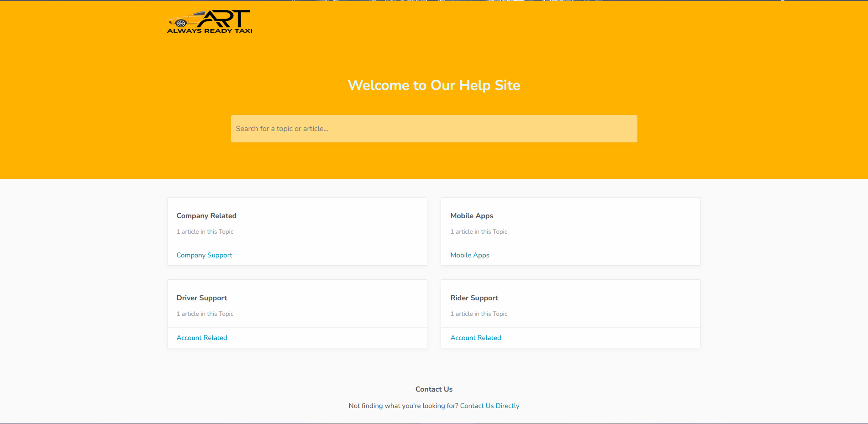
Task: Click '1 article in this Topic' under Company Related
Action: pyautogui.click(x=205, y=231)
